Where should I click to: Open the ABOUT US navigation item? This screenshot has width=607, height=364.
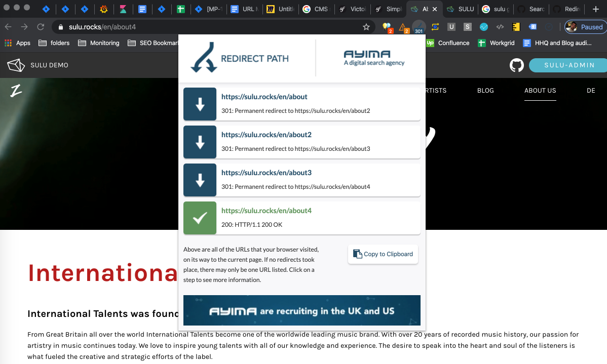click(x=540, y=90)
